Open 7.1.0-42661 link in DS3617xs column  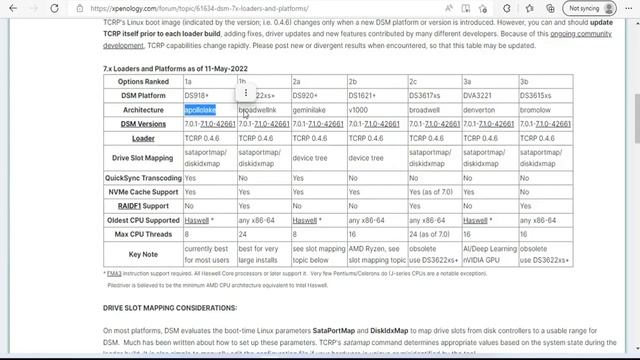coord(442,124)
